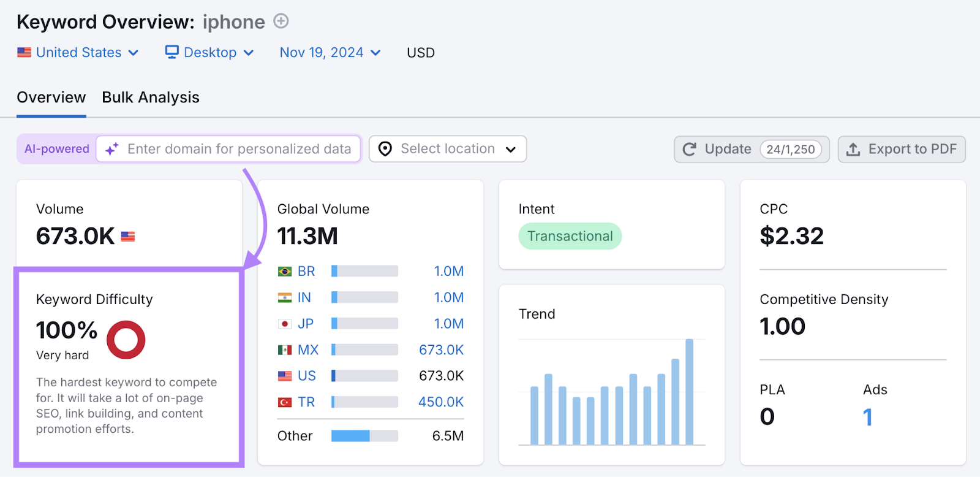
Task: Click the location pin icon
Action: pyautogui.click(x=385, y=149)
